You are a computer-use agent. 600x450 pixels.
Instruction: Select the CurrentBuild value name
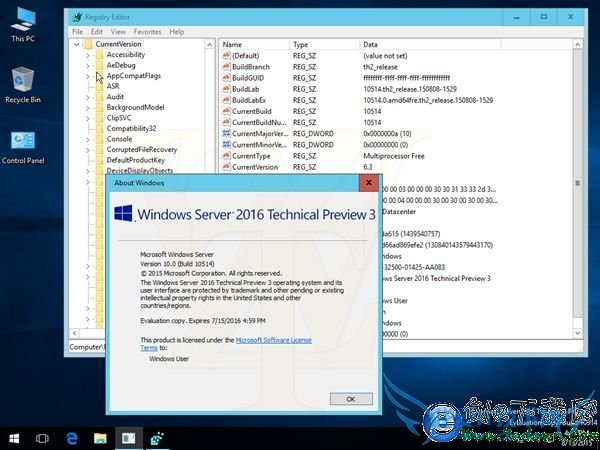252,111
